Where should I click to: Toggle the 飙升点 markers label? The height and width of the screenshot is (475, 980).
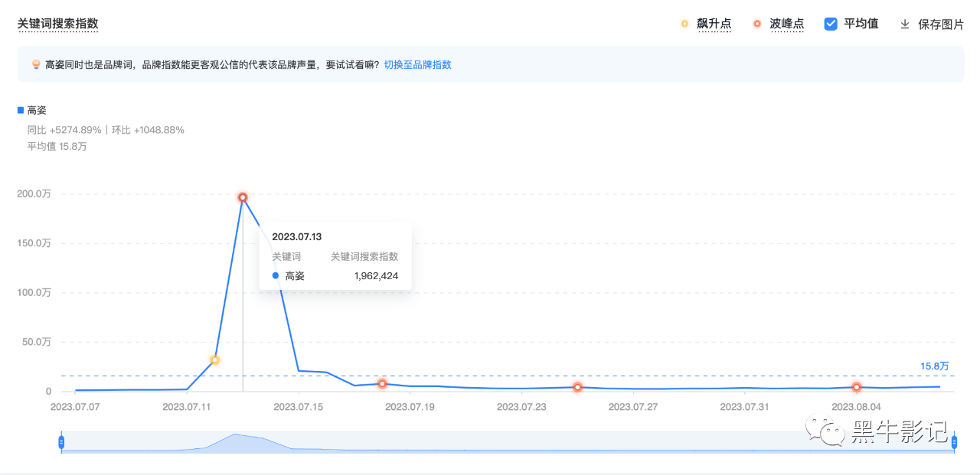[x=714, y=24]
